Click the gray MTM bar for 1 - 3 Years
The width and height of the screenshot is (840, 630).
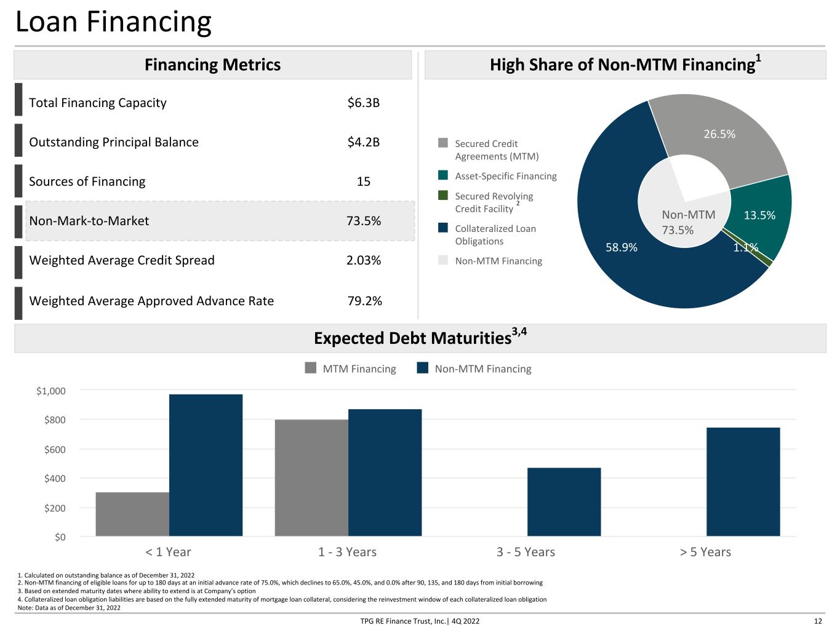click(x=311, y=478)
